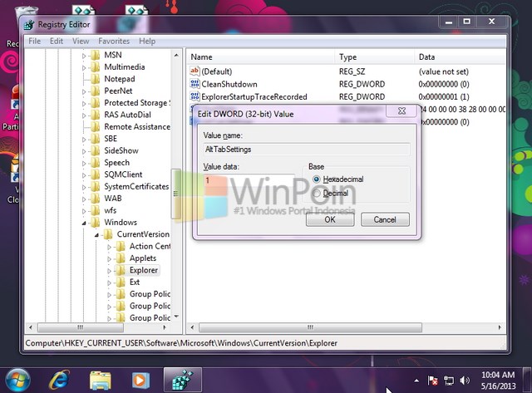Sort values by the Type column header
This screenshot has height=393, width=532.
(374, 57)
